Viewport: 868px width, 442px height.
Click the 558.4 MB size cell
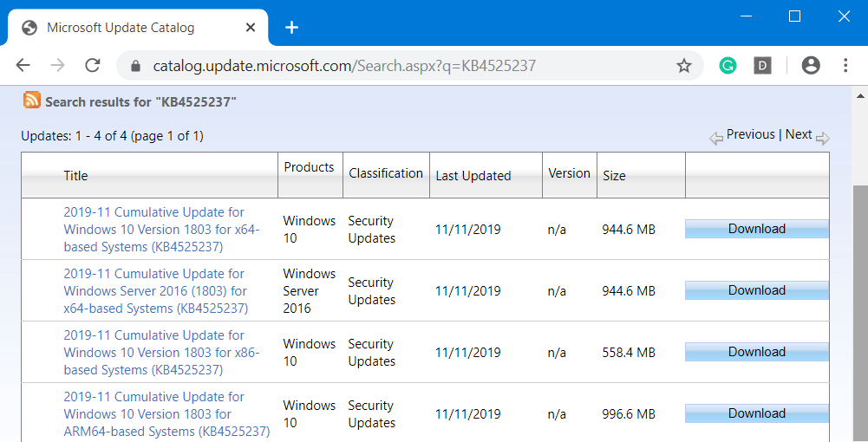(629, 353)
